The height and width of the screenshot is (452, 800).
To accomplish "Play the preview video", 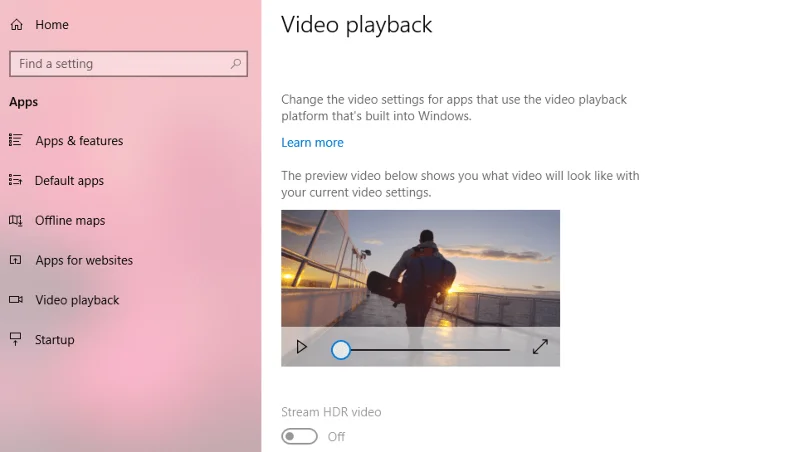I will pyautogui.click(x=302, y=347).
